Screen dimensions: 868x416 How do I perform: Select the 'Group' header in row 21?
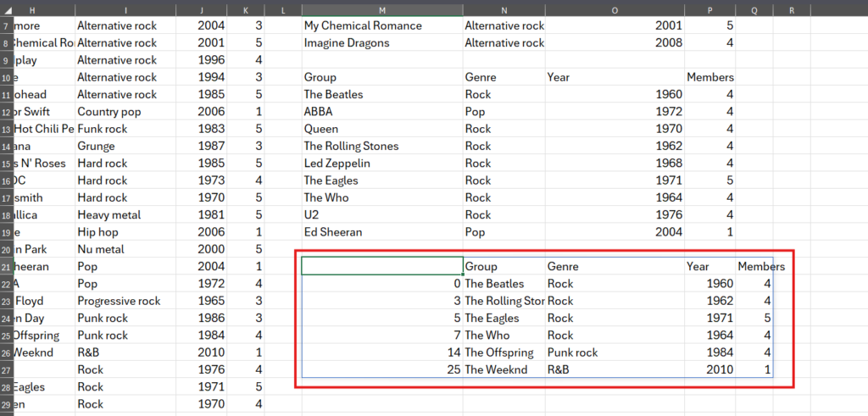click(x=504, y=267)
